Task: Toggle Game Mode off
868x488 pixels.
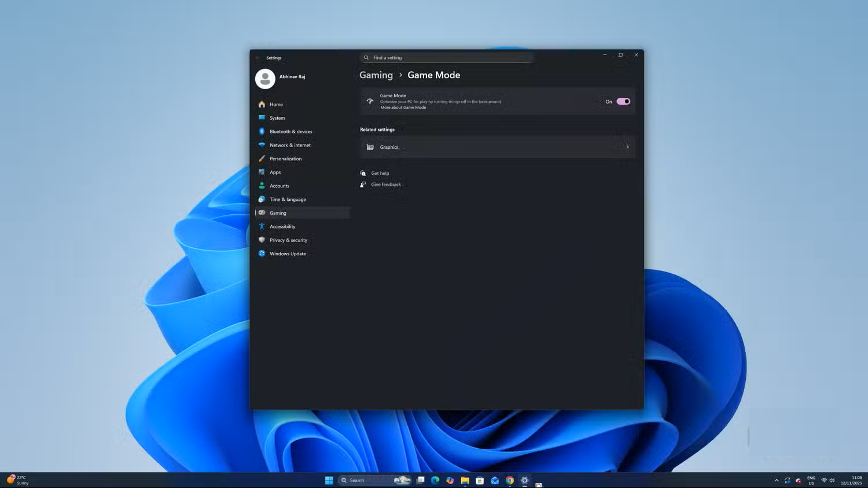Action: [623, 101]
